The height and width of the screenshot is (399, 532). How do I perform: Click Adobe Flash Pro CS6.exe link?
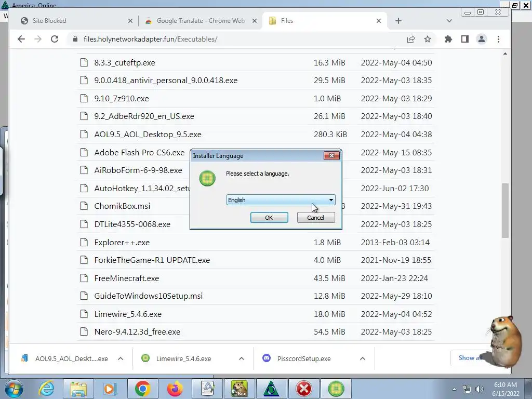[139, 152]
